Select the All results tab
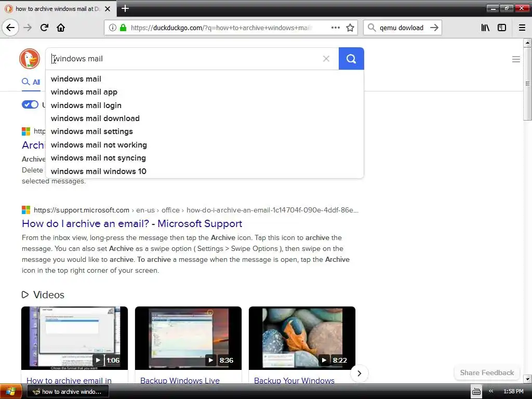532x399 pixels. coord(31,82)
